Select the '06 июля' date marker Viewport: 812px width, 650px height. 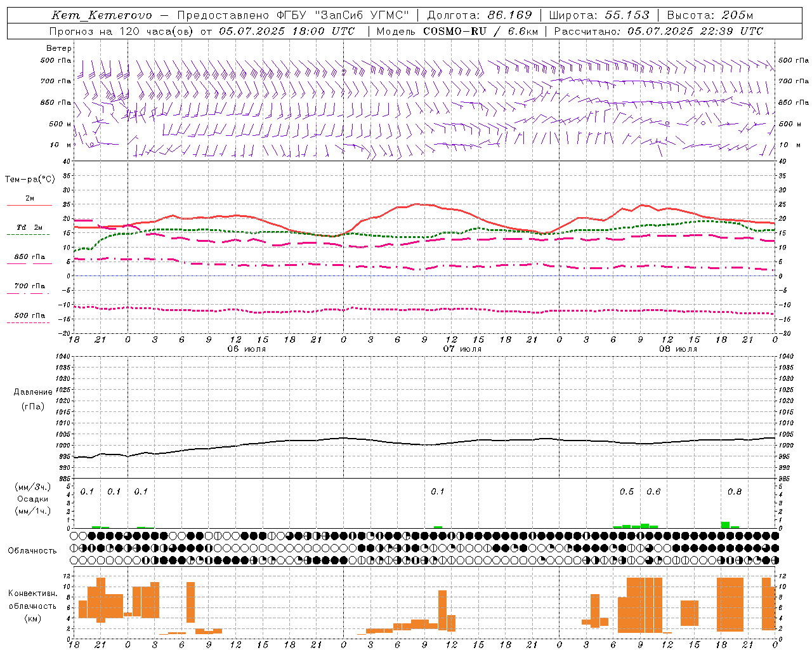click(x=247, y=349)
